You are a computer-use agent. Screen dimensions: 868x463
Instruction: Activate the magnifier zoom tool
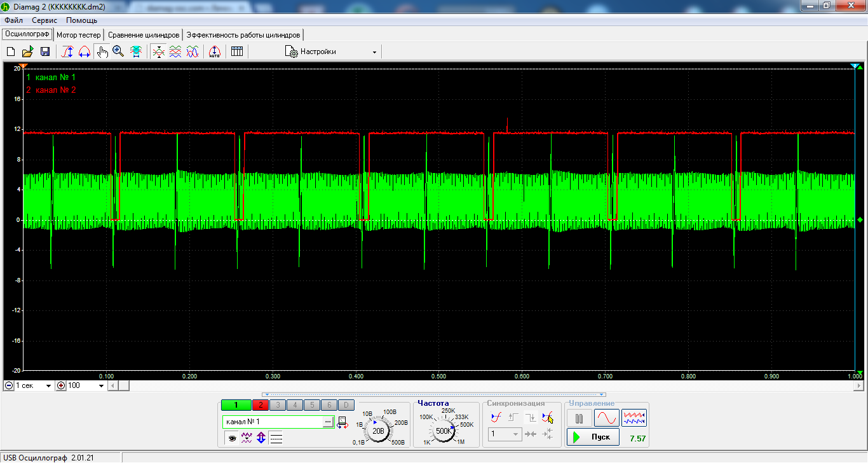coord(118,52)
